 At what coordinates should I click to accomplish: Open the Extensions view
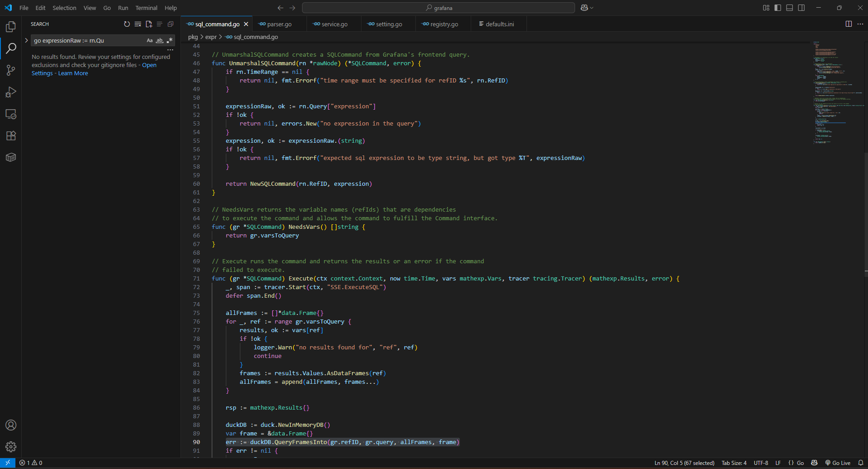11,135
